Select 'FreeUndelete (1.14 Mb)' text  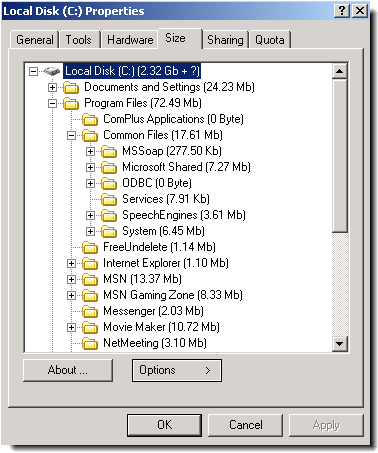[x=159, y=247]
